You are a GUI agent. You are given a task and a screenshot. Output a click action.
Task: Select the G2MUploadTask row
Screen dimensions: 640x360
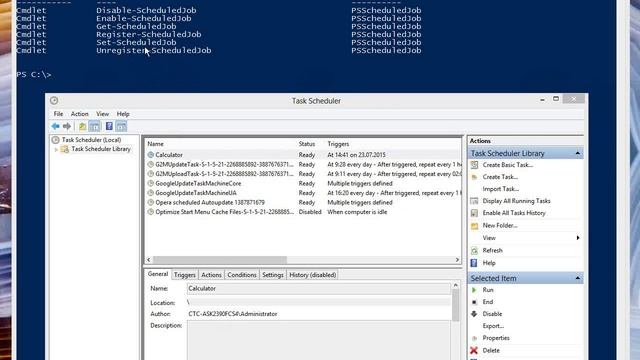point(303,174)
